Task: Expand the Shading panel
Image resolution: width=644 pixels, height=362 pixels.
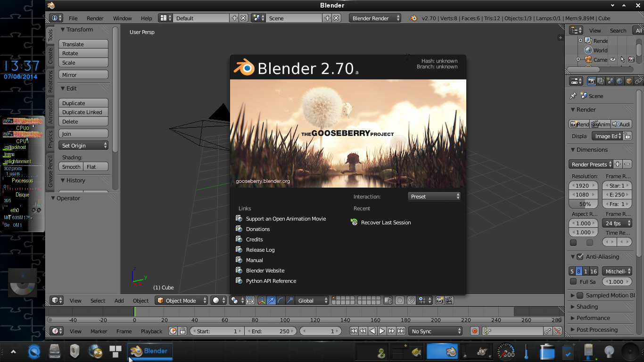Action: tap(587, 306)
